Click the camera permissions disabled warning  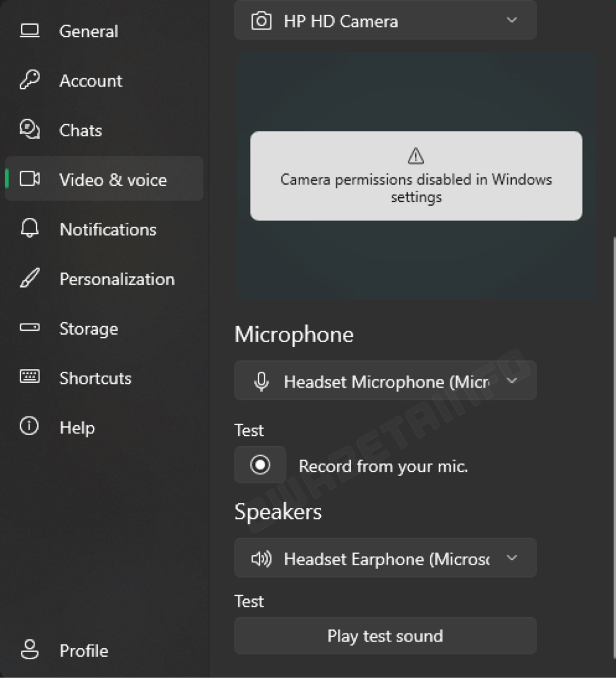(416, 176)
